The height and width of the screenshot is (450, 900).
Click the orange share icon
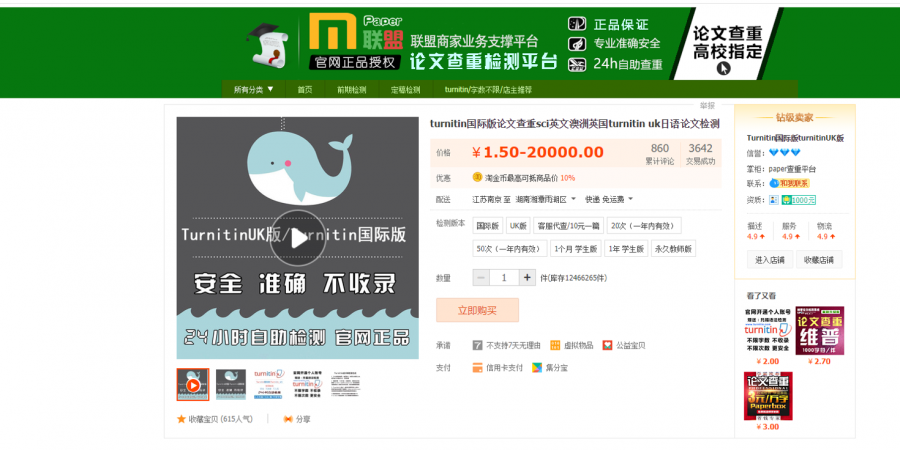(x=288, y=419)
